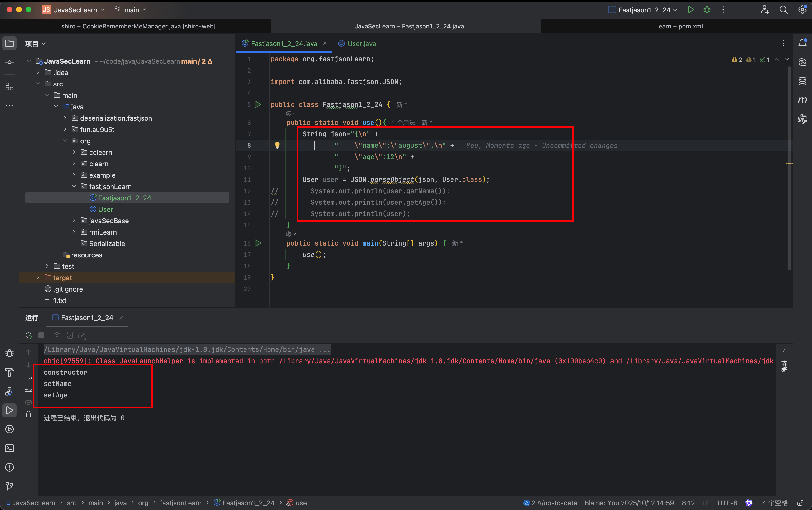812x510 pixels.
Task: Switch to the learn – pom.xml window tab
Action: click(680, 26)
